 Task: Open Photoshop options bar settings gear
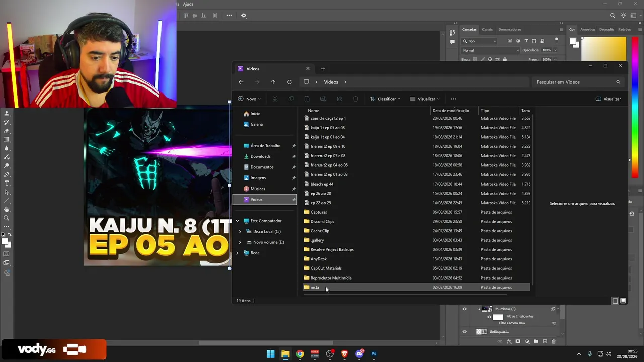tap(244, 16)
